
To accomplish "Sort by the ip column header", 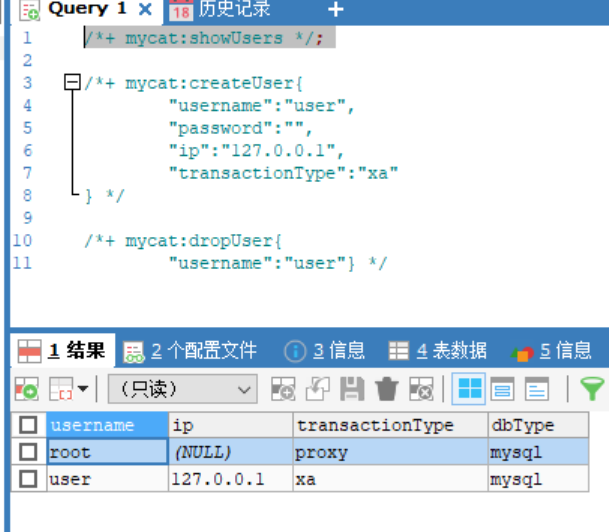I will (x=231, y=425).
